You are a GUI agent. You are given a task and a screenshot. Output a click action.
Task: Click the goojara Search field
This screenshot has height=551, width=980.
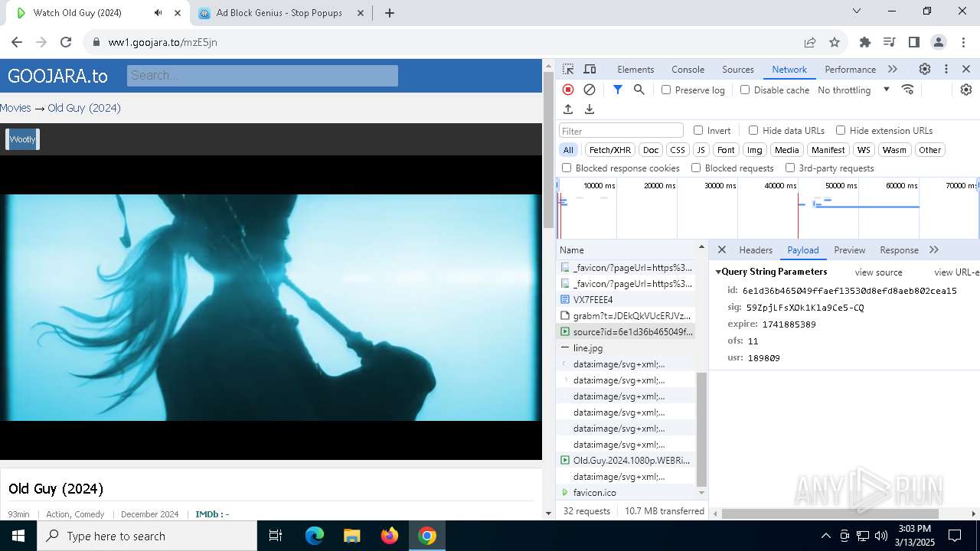point(262,75)
